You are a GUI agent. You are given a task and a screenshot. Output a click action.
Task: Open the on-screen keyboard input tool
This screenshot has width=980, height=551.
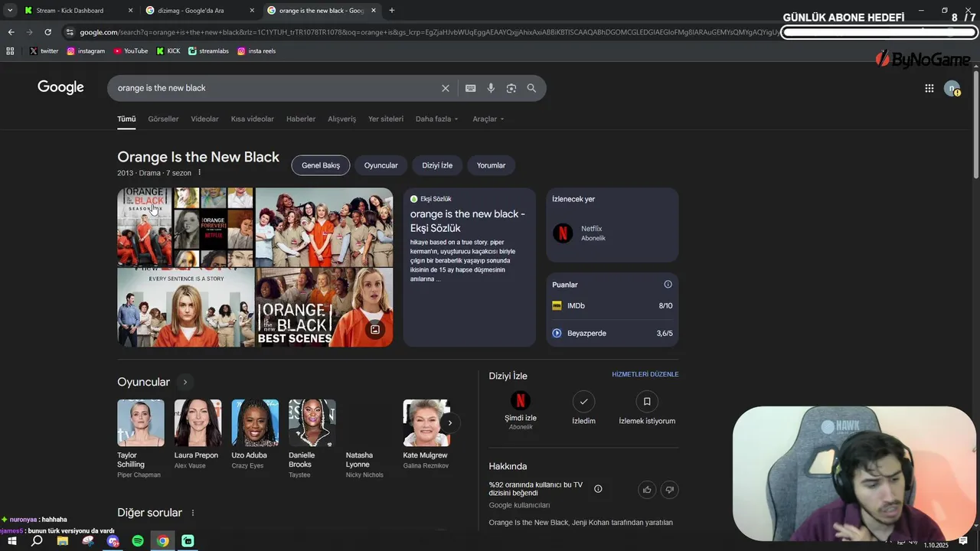(471, 88)
